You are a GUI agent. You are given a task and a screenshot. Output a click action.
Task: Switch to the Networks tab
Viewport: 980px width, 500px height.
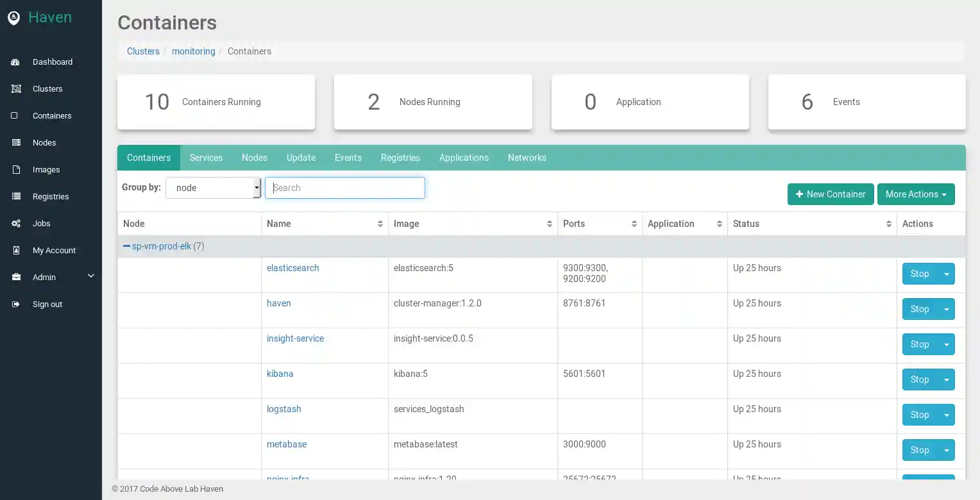[x=527, y=158]
